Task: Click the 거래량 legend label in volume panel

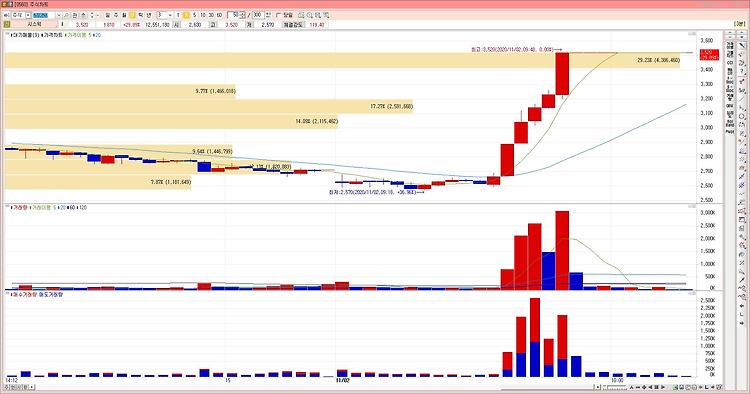Action: coord(20,208)
